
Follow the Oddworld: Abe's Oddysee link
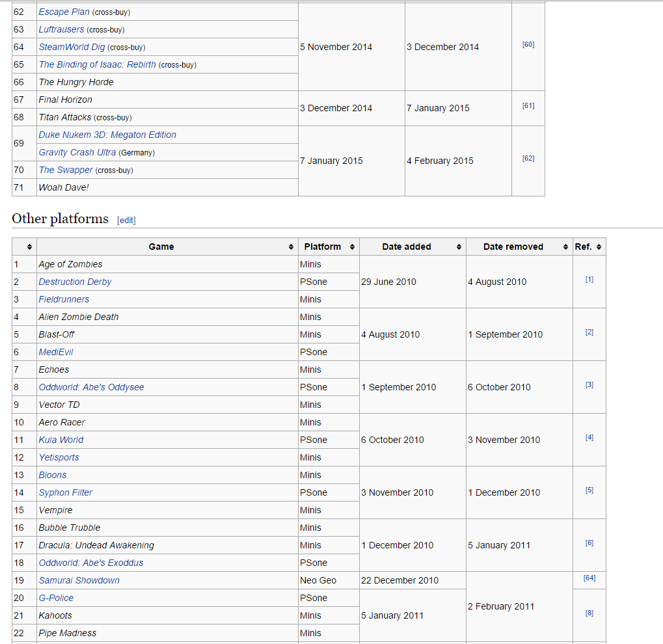coord(91,387)
